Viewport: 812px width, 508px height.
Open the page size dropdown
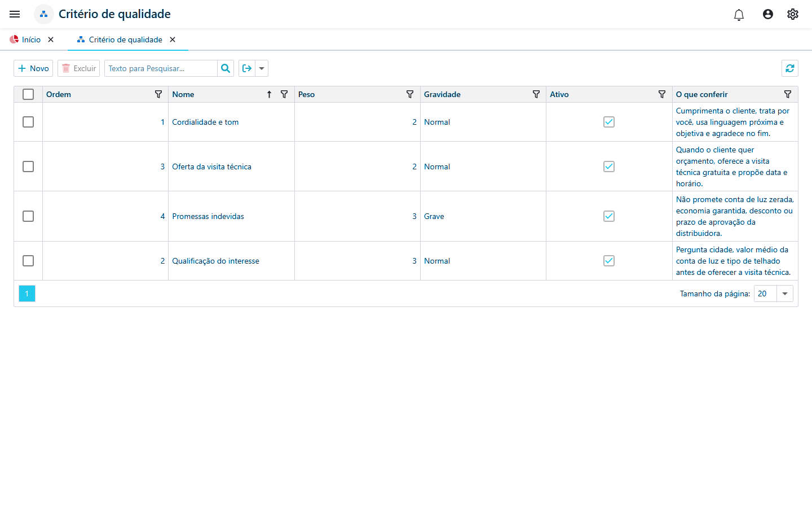(785, 294)
